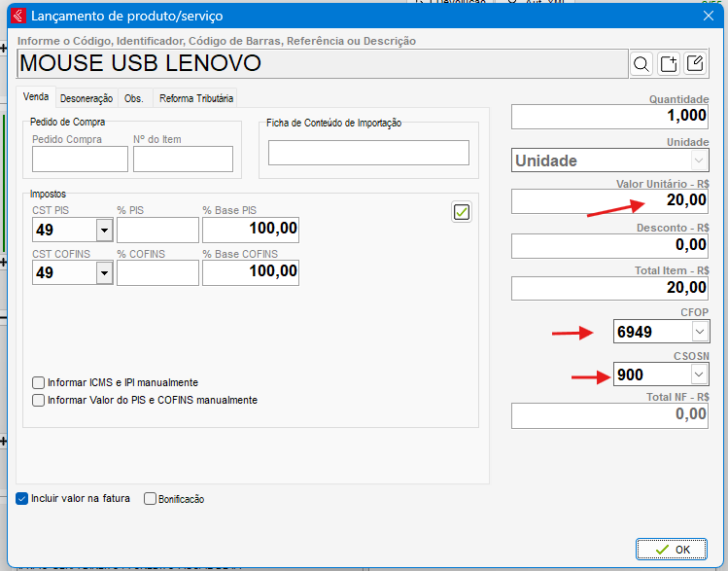
Task: Click the Pedido de Compra group label
Action: coord(67,123)
